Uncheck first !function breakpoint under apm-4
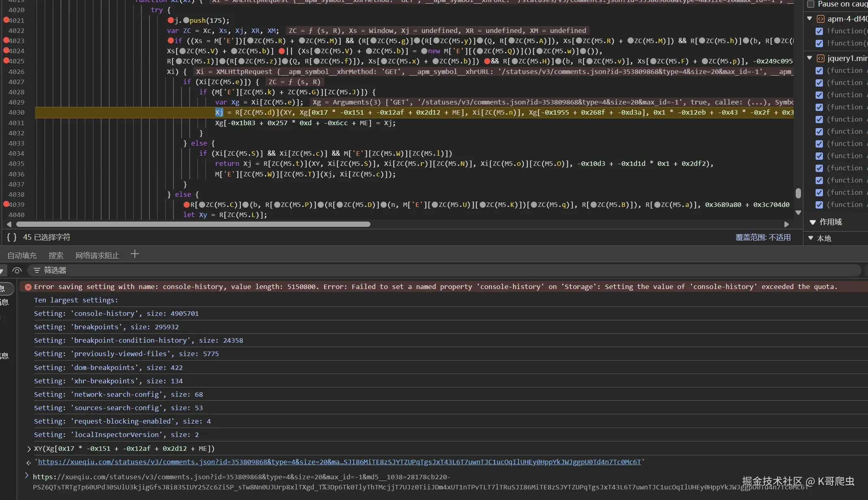This screenshot has width=868, height=500. pos(819,31)
